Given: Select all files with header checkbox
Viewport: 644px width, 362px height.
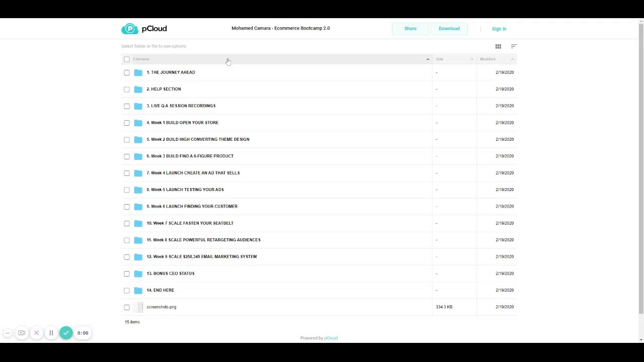Looking at the screenshot, I should (x=127, y=59).
